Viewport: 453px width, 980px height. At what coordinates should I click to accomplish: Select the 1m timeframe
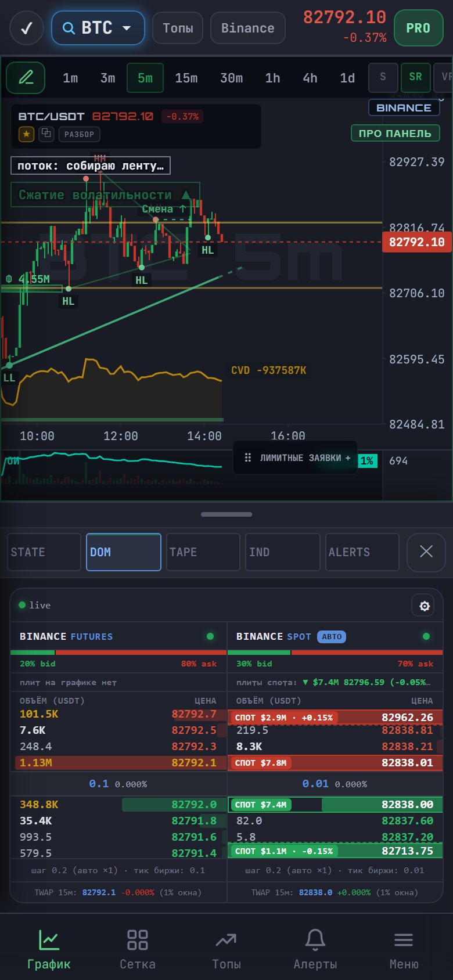[x=70, y=78]
